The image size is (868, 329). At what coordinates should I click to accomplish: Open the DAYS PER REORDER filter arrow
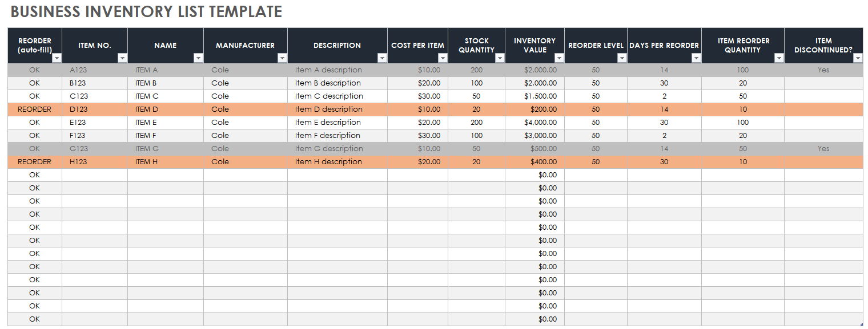(x=696, y=58)
